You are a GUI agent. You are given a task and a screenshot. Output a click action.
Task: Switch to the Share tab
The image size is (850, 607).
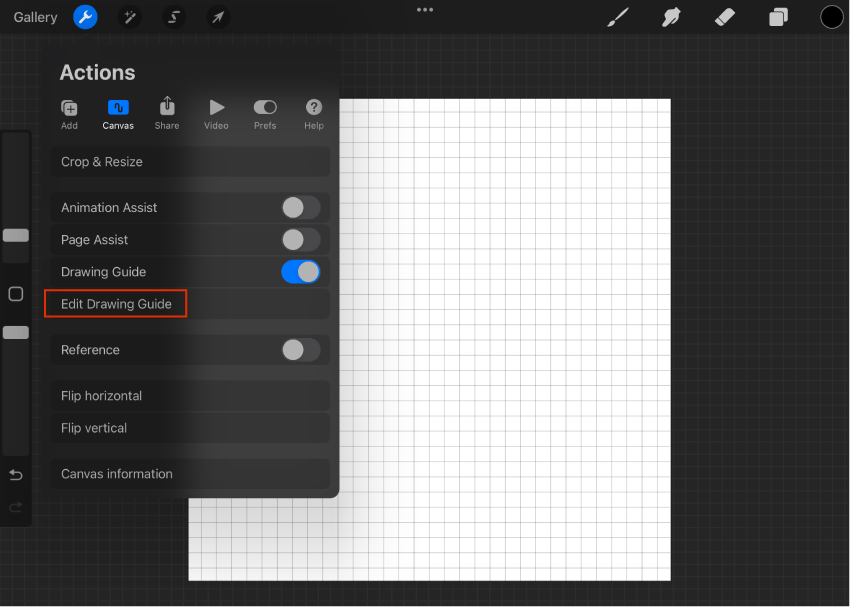167,114
